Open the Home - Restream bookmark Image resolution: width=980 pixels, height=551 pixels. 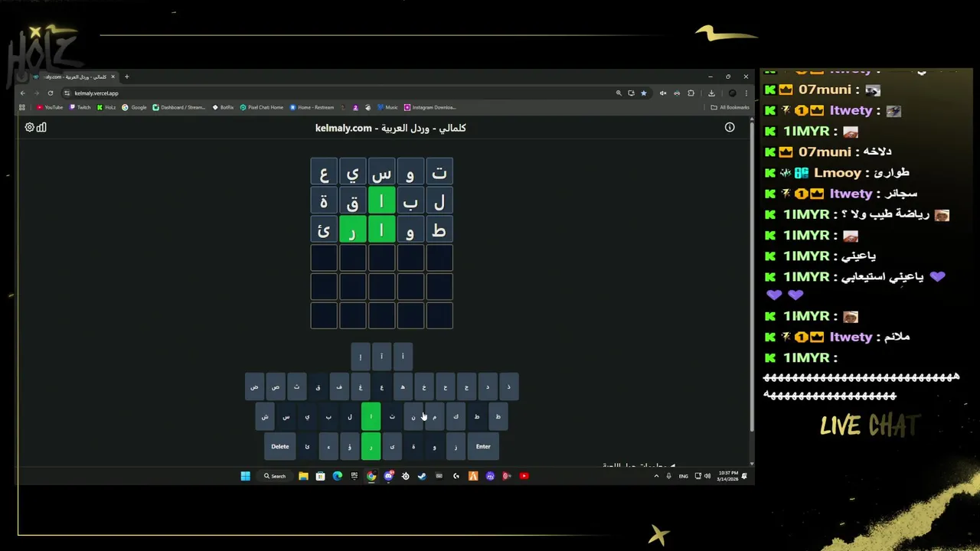pyautogui.click(x=312, y=107)
